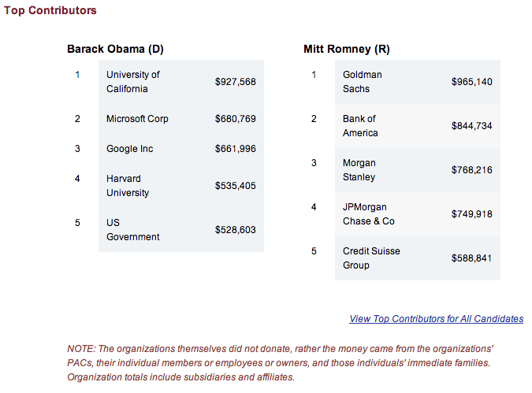The image size is (532, 393).
Task: Select JPMorgan Chase & Co entry
Action: [x=369, y=214]
